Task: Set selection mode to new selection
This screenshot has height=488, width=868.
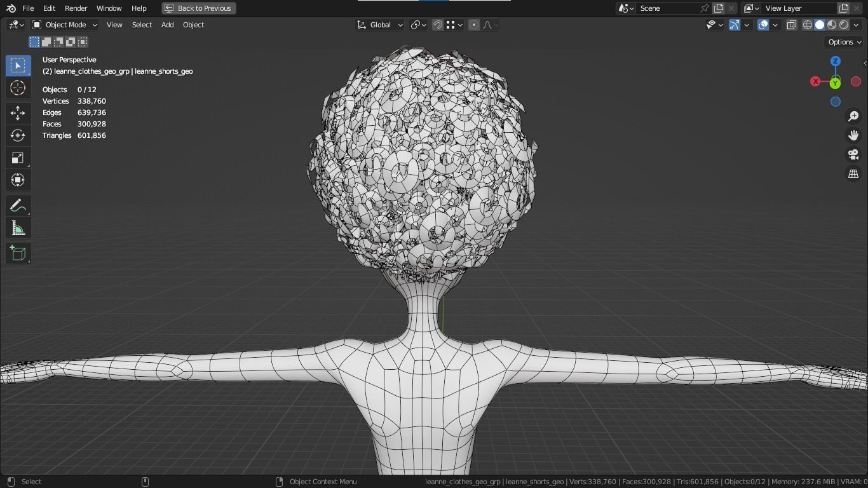Action: tap(34, 42)
